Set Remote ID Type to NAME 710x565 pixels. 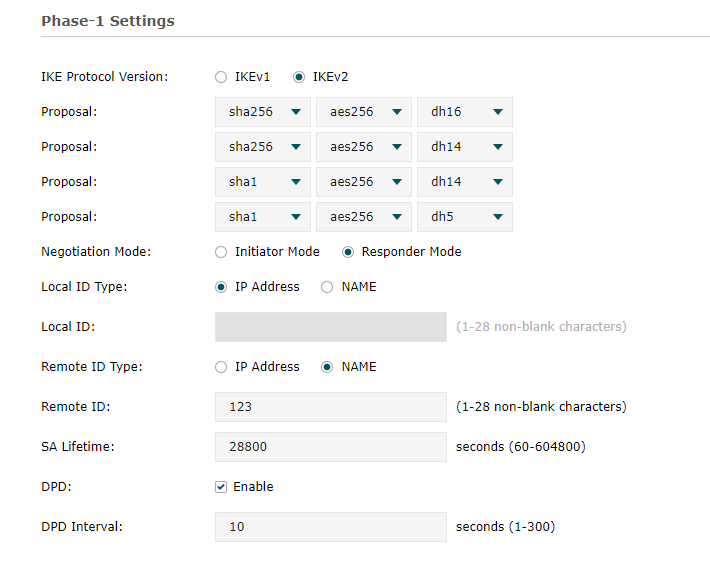coord(327,367)
